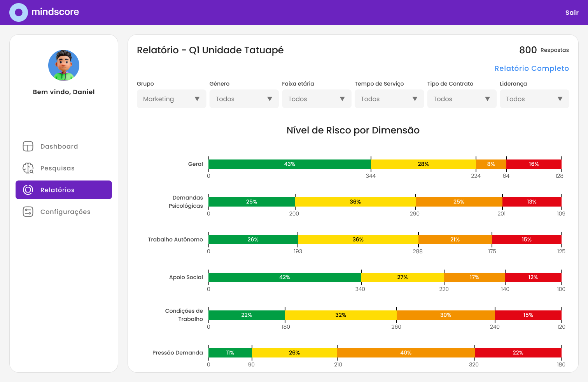Expand the Gênero filter dropdown
This screenshot has width=588, height=382.
coord(244,99)
